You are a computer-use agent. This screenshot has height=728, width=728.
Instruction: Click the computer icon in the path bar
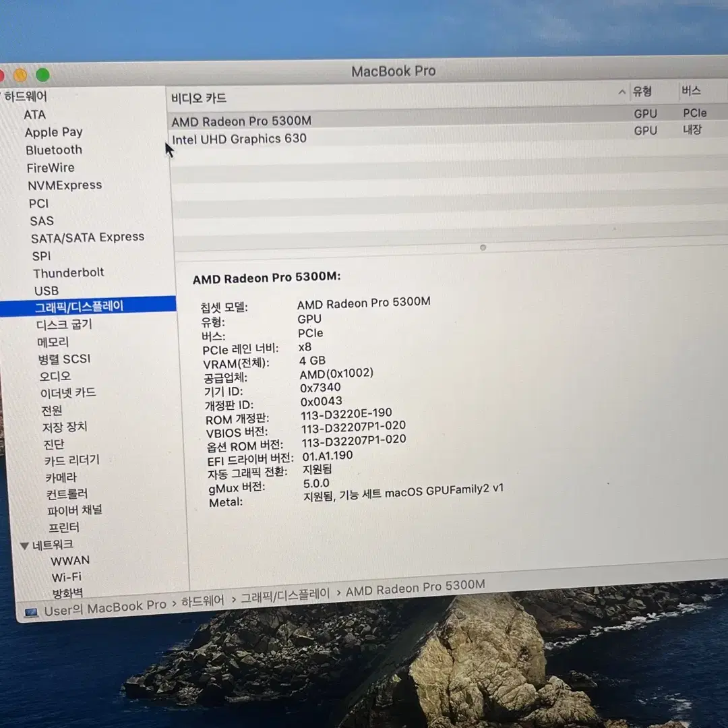pos(31,613)
